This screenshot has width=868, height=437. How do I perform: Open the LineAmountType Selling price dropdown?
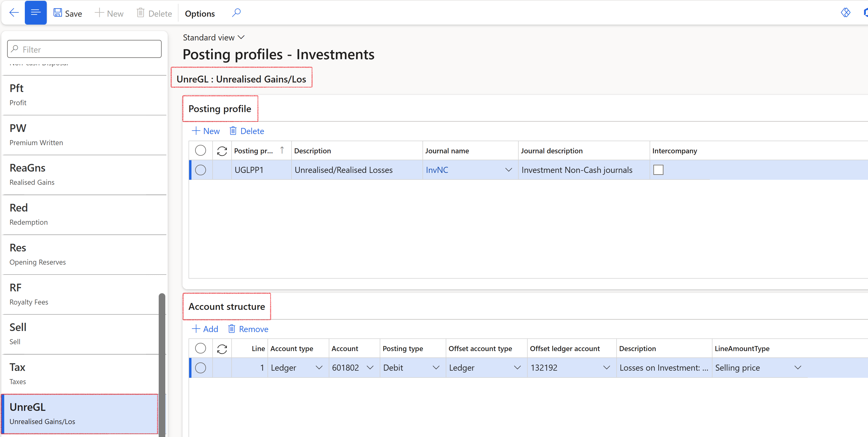(797, 367)
